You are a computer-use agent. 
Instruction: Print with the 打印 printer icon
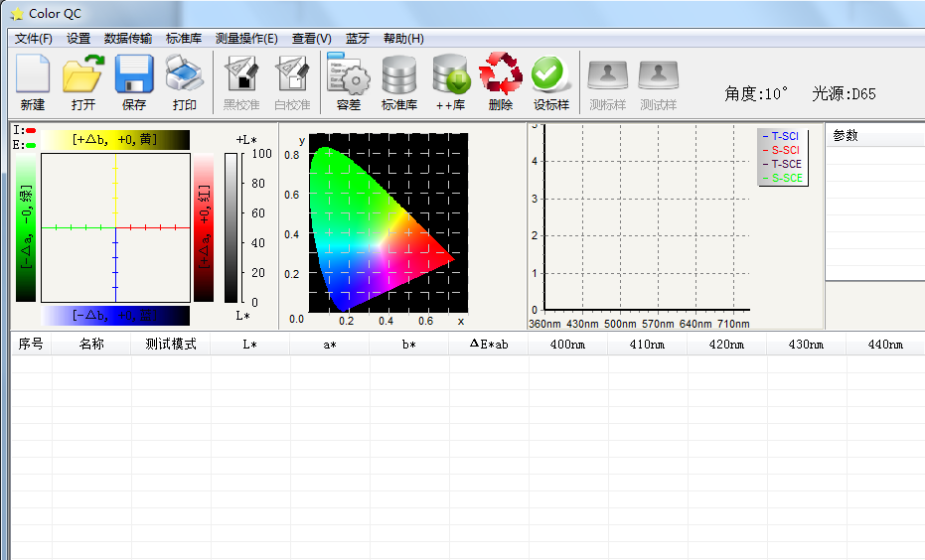pos(185,81)
